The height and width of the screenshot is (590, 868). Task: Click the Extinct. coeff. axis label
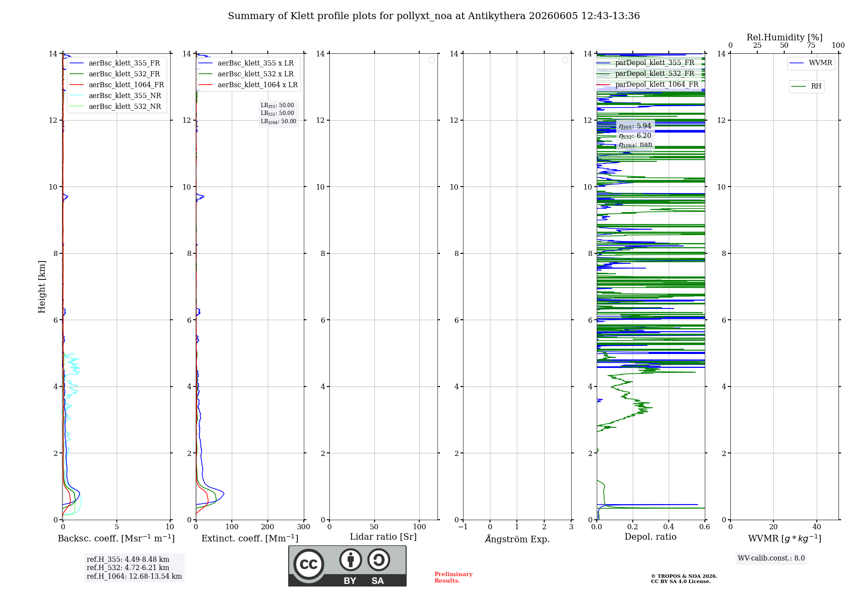(x=250, y=538)
